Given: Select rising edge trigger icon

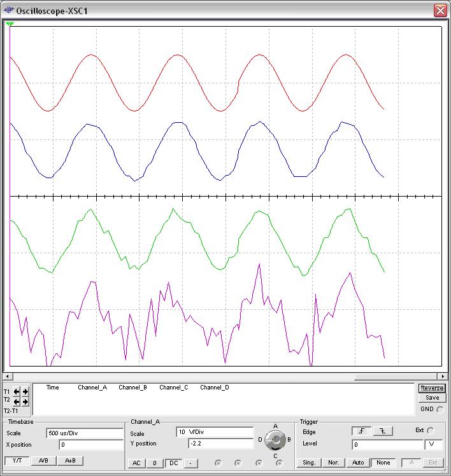Looking at the screenshot, I should pos(361,431).
